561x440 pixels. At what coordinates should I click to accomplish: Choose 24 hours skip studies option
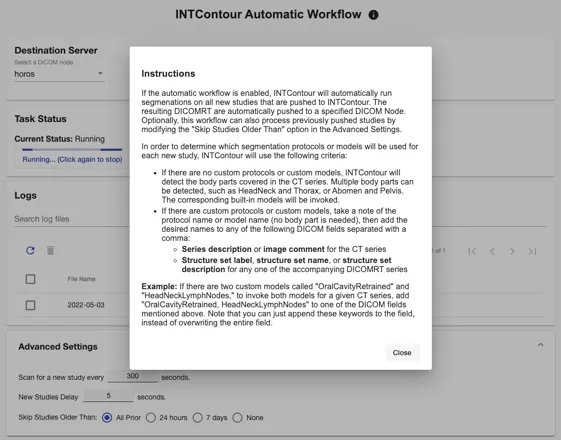(x=151, y=417)
